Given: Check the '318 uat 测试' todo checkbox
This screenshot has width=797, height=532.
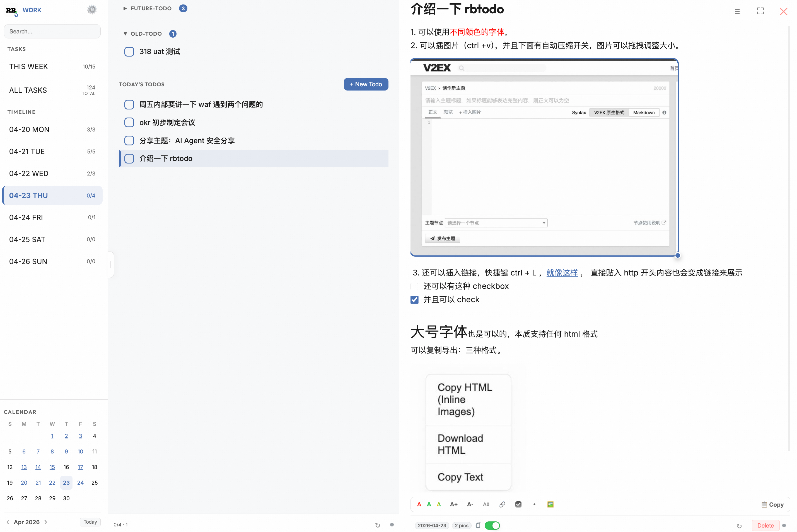Looking at the screenshot, I should 129,52.
